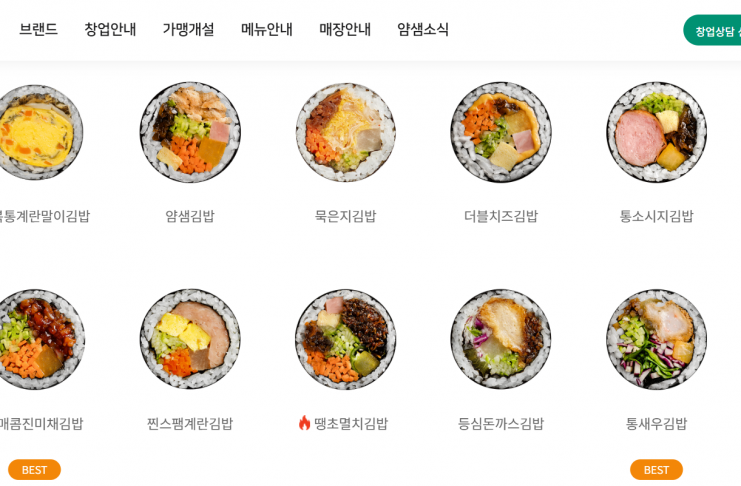The height and width of the screenshot is (486, 741).
Task: Select the 묵은지김밥 roll image
Action: click(x=345, y=132)
